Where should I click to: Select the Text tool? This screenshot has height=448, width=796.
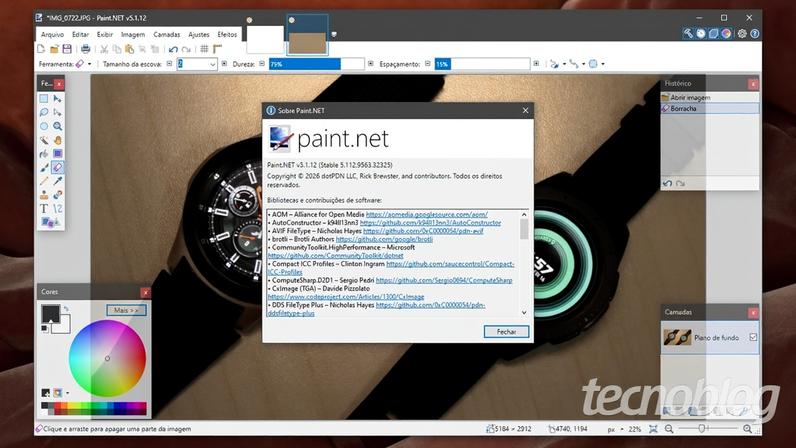click(x=44, y=208)
